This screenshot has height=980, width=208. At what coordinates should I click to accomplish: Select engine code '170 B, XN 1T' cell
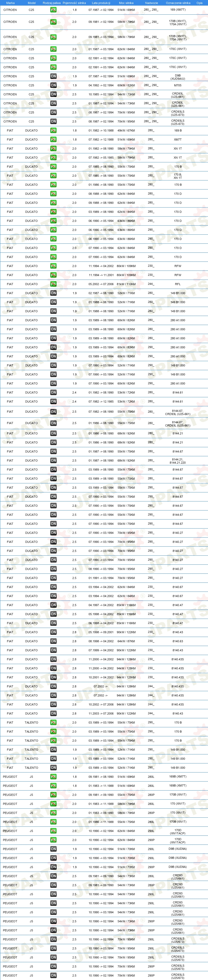[x=178, y=176]
